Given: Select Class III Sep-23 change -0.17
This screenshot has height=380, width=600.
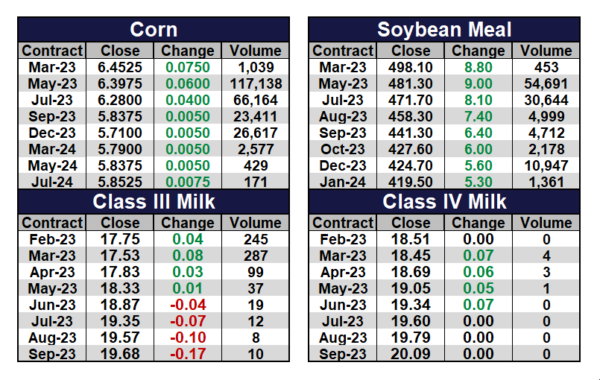Looking at the screenshot, I should [x=188, y=354].
